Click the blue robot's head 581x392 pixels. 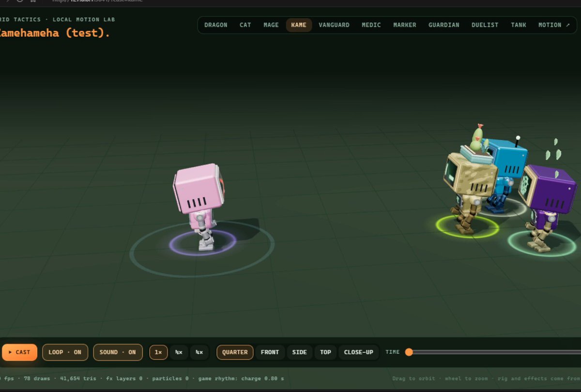pos(507,158)
